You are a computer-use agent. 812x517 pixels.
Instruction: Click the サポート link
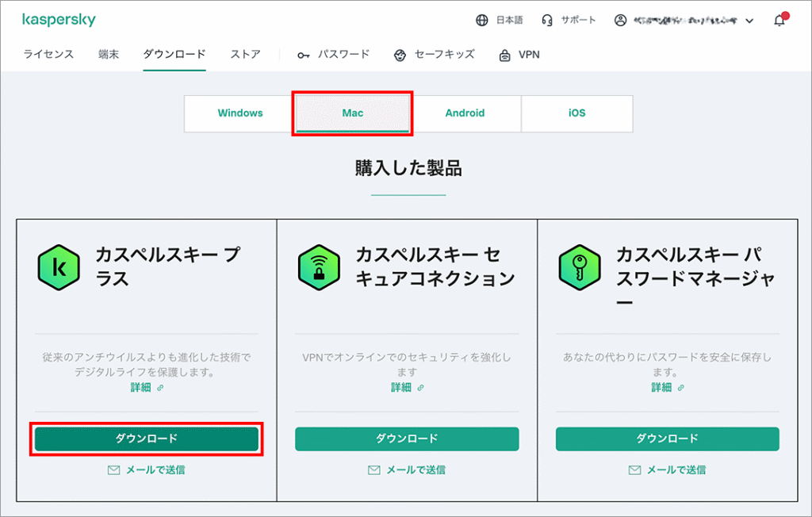(x=578, y=20)
